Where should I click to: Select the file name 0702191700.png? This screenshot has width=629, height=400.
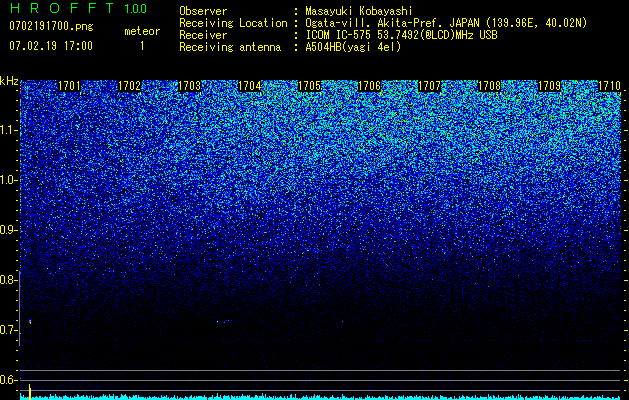[51, 27]
